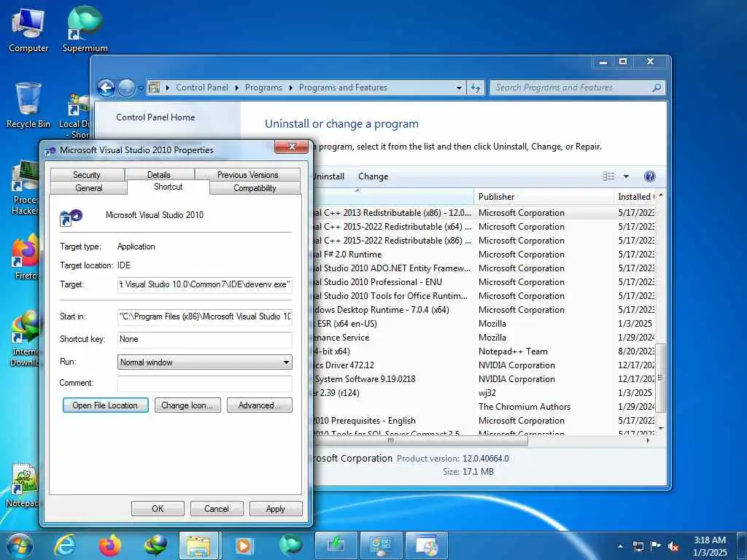The height and width of the screenshot is (560, 747).
Task: Open the taskbar clock and date
Action: (710, 546)
